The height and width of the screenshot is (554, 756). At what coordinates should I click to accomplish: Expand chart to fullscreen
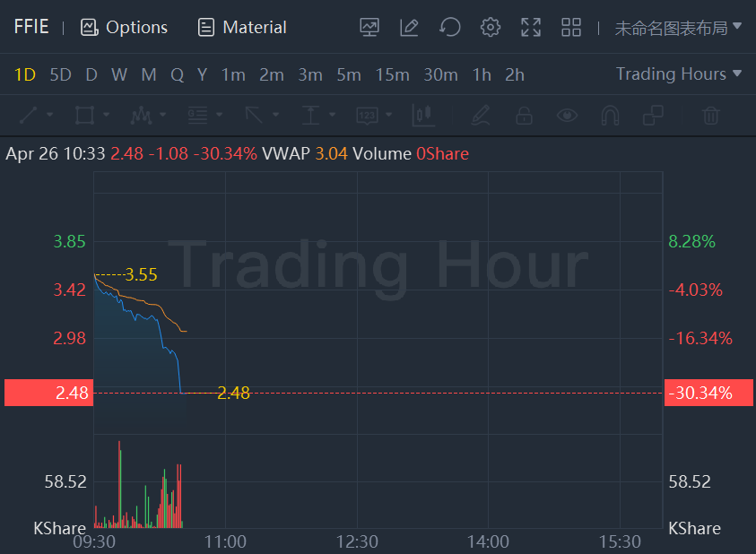pyautogui.click(x=531, y=27)
